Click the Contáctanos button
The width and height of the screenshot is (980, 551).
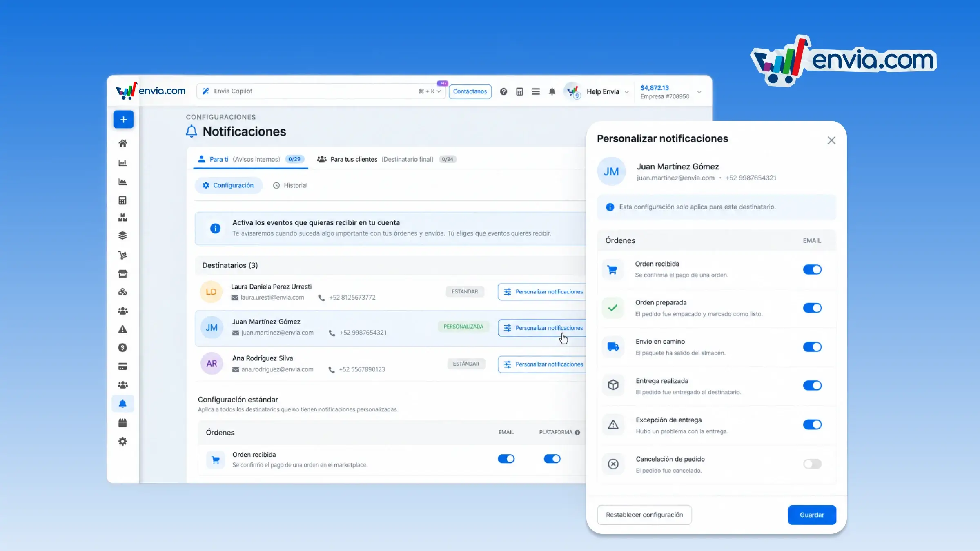(470, 91)
